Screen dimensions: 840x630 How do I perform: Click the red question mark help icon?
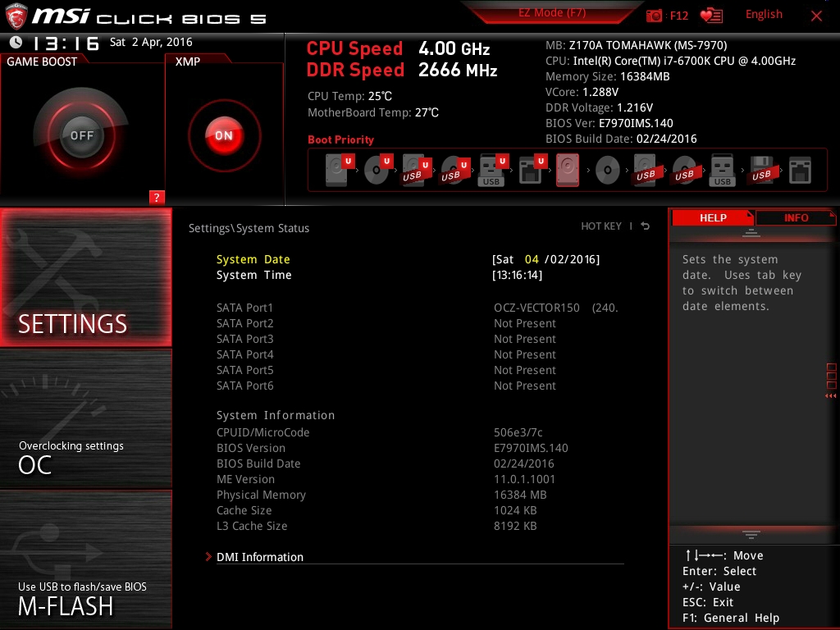157,197
